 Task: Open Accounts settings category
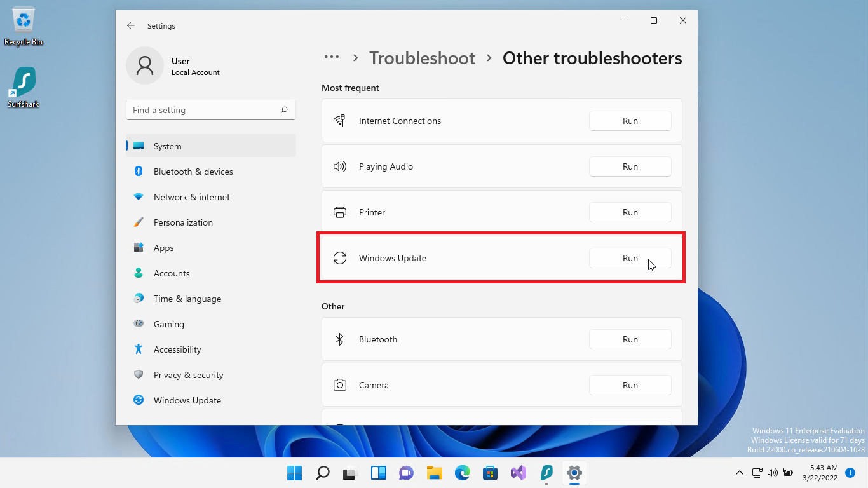pyautogui.click(x=211, y=273)
